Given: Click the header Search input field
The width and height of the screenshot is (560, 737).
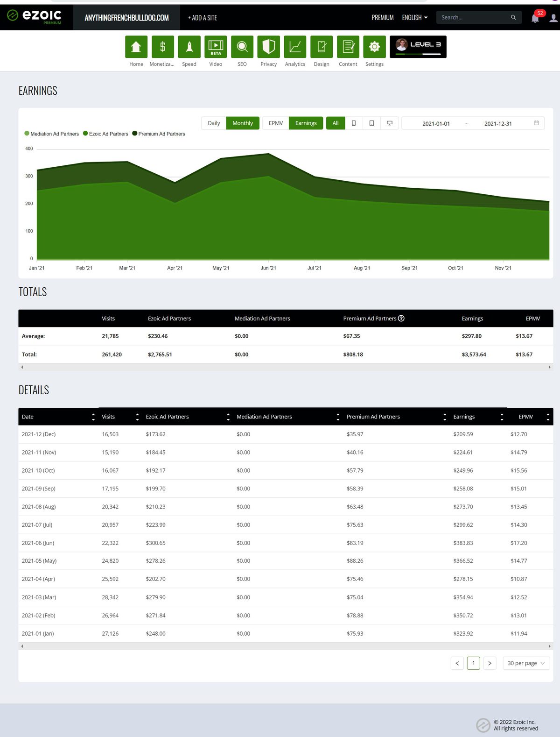Looking at the screenshot, I should click(474, 17).
